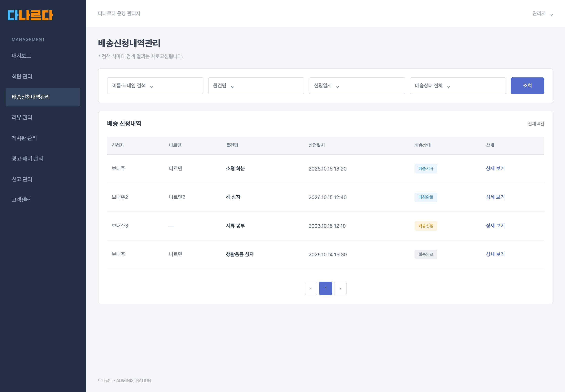The width and height of the screenshot is (565, 392).
Task: Go to 신고 관리
Action: [43, 180]
